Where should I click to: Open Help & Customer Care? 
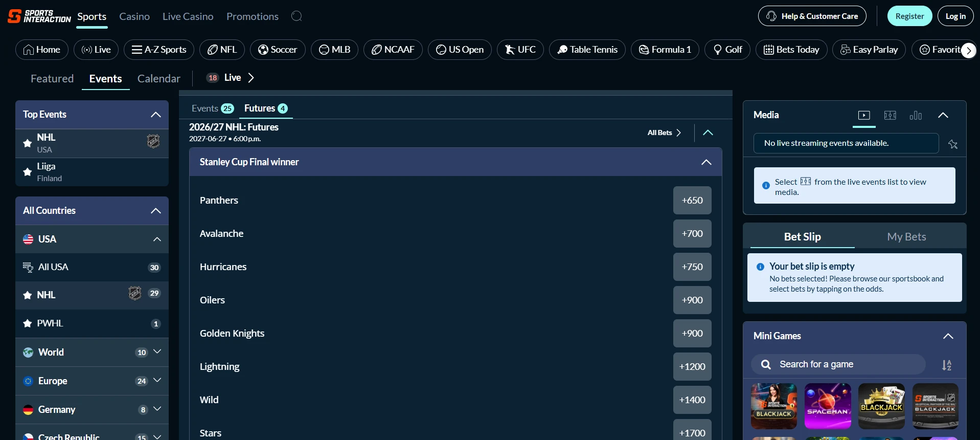(x=812, y=16)
